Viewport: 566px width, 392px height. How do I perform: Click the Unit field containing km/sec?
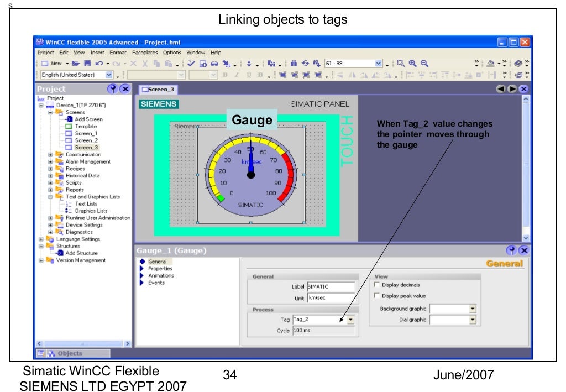click(x=331, y=298)
